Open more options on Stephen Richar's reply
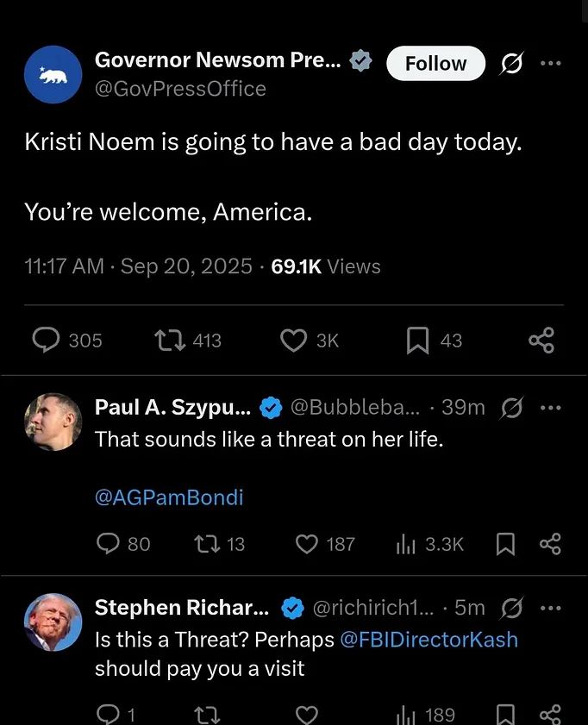The height and width of the screenshot is (725, 588). [551, 608]
